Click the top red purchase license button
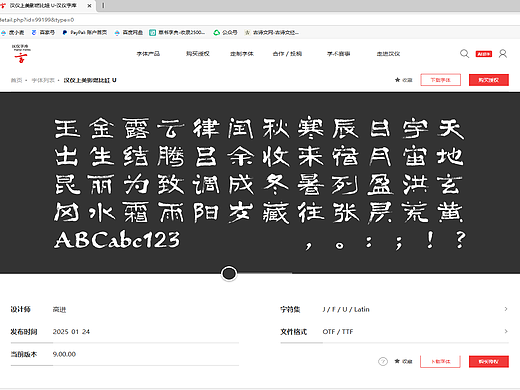This screenshot has width=520, height=390. (489, 80)
